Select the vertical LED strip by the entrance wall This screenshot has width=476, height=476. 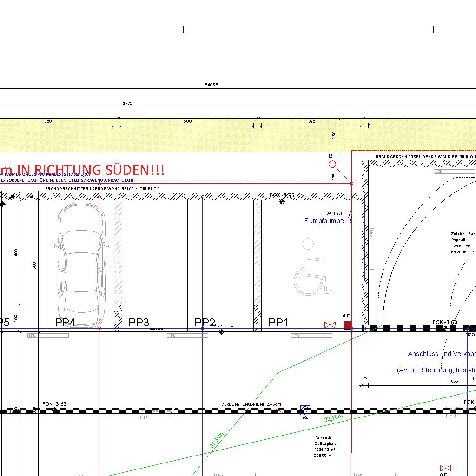pyautogui.click(x=372, y=248)
